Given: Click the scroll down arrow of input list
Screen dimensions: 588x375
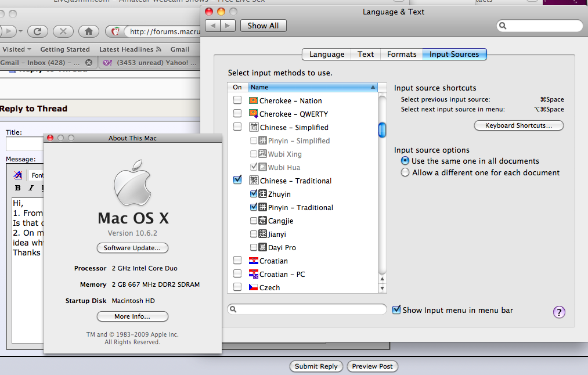Looking at the screenshot, I should 382,289.
